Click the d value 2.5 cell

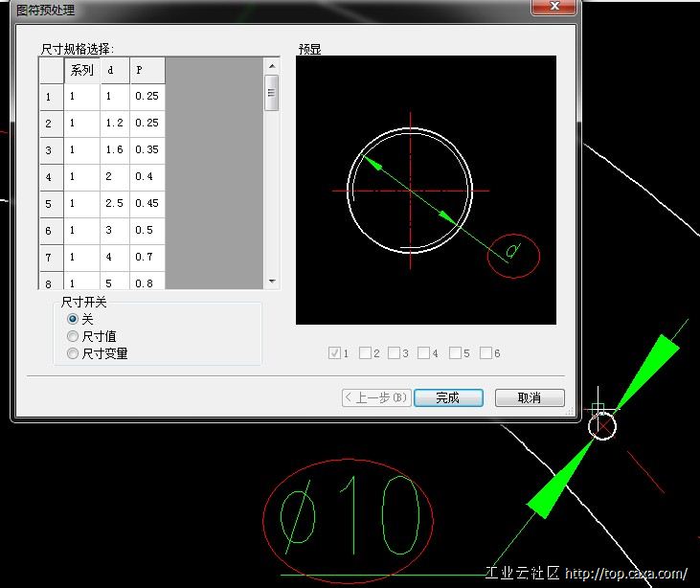click(115, 204)
